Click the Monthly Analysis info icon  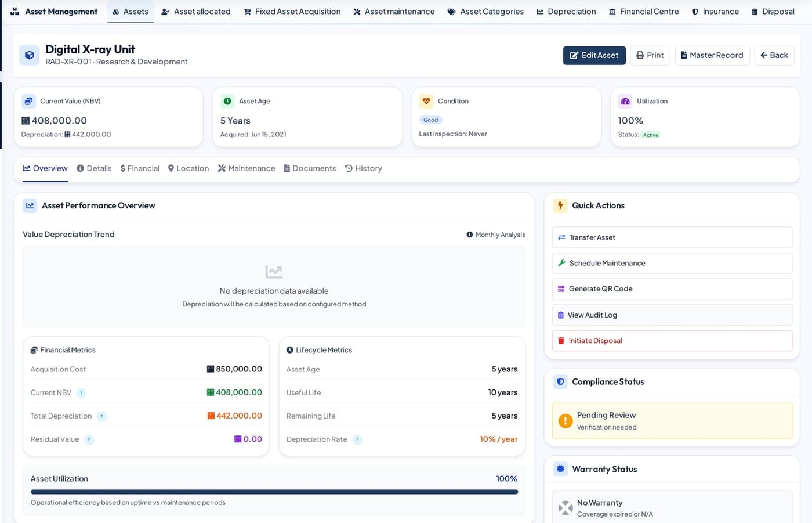(x=470, y=235)
